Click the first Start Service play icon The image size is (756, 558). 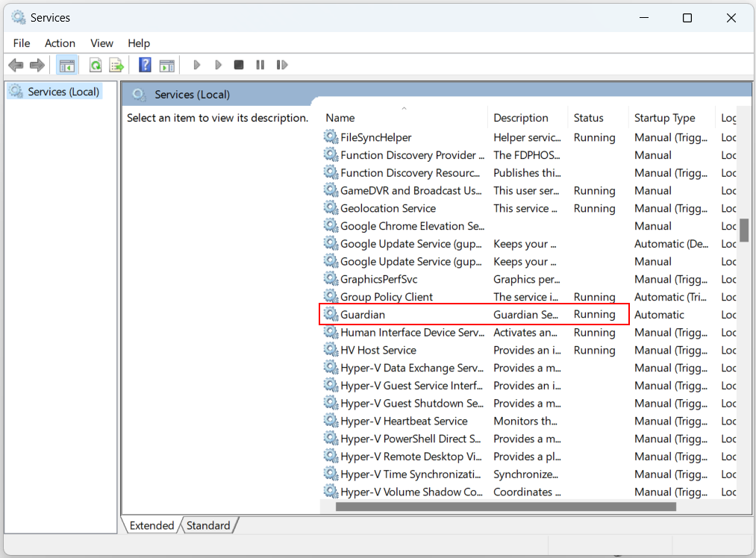pyautogui.click(x=197, y=65)
